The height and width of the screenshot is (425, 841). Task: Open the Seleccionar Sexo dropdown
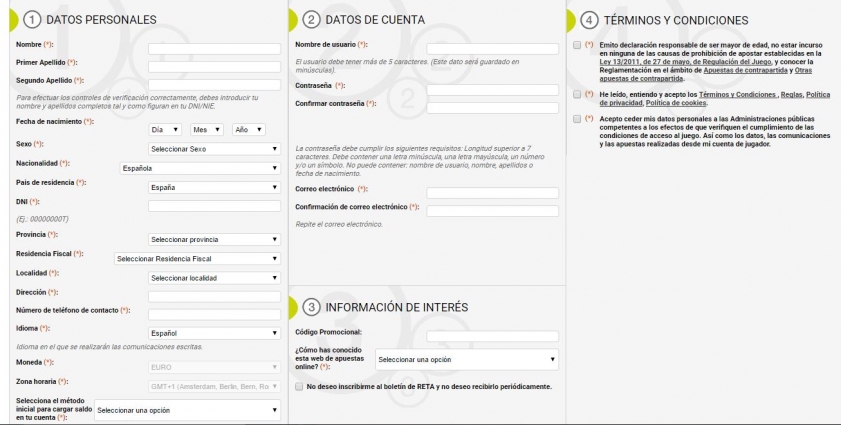(215, 149)
